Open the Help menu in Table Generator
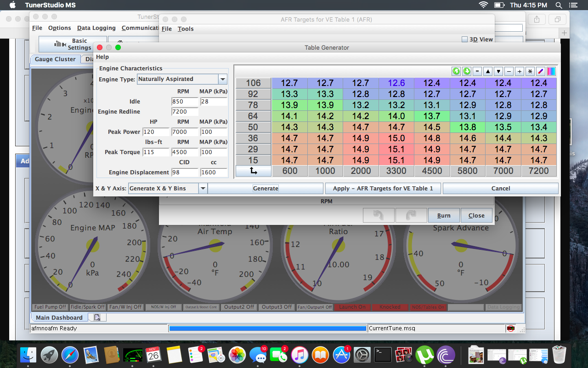 [102, 57]
